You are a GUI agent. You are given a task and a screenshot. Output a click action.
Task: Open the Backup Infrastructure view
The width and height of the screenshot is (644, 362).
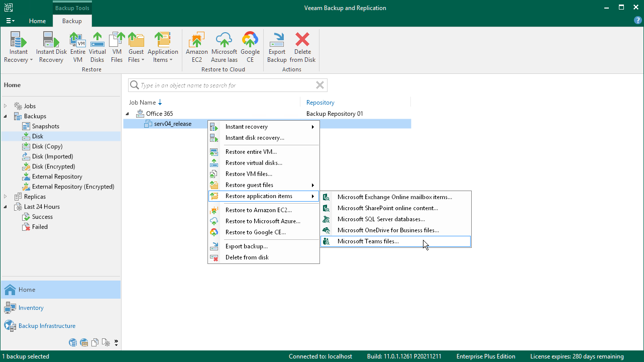click(47, 326)
